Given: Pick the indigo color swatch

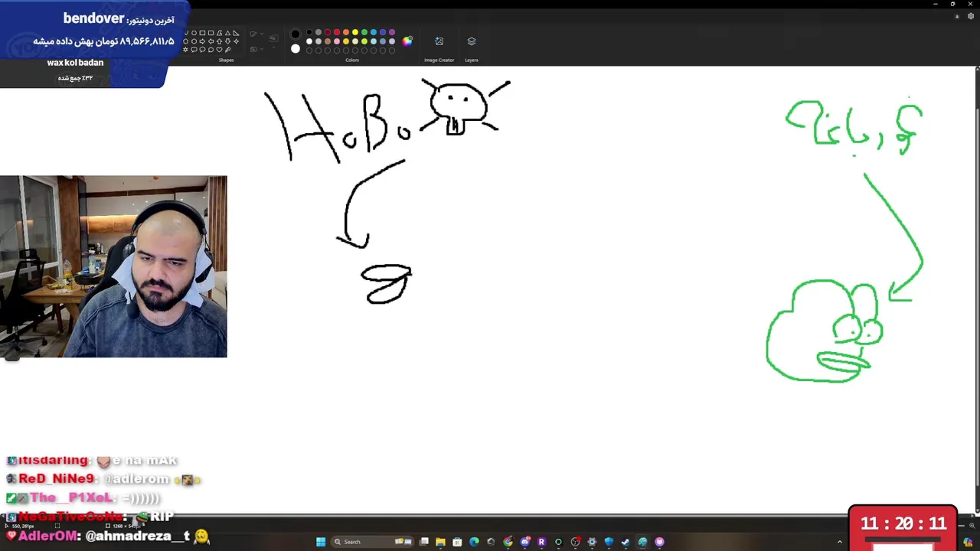Looking at the screenshot, I should [x=383, y=33].
